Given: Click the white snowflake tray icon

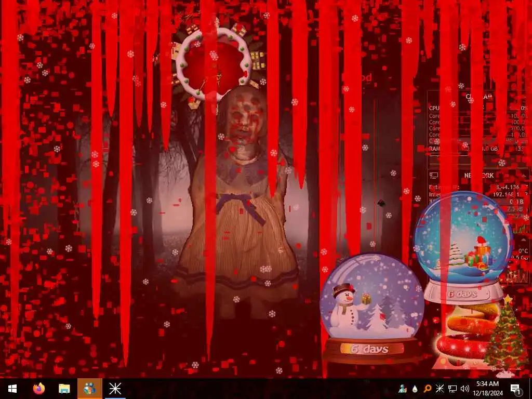Looking at the screenshot, I should 440,389.
